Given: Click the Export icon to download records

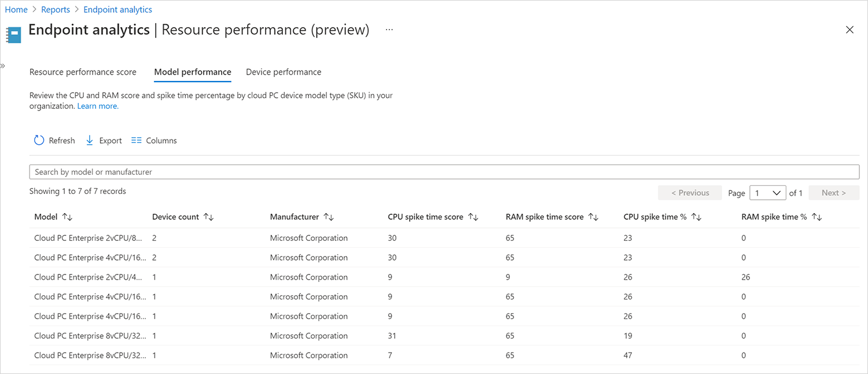Looking at the screenshot, I should (x=90, y=140).
